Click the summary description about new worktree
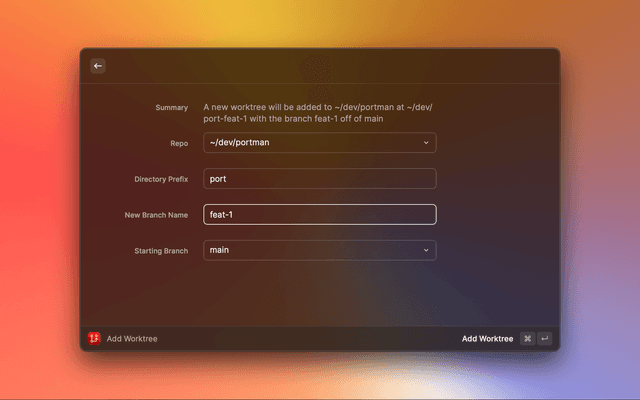This screenshot has width=640, height=400. point(318,113)
